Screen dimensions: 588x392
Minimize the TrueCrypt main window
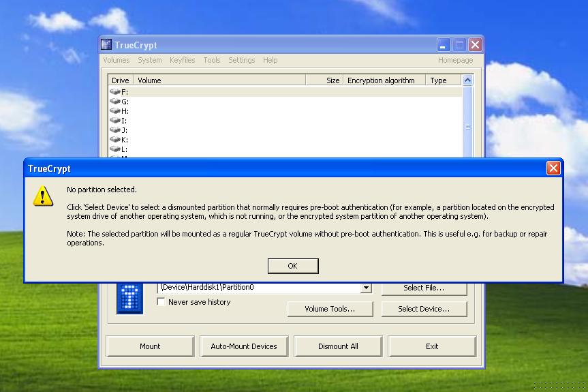click(x=444, y=45)
